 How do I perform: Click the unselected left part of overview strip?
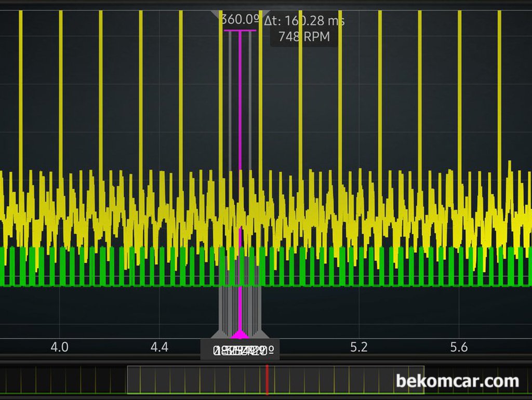pos(62,379)
